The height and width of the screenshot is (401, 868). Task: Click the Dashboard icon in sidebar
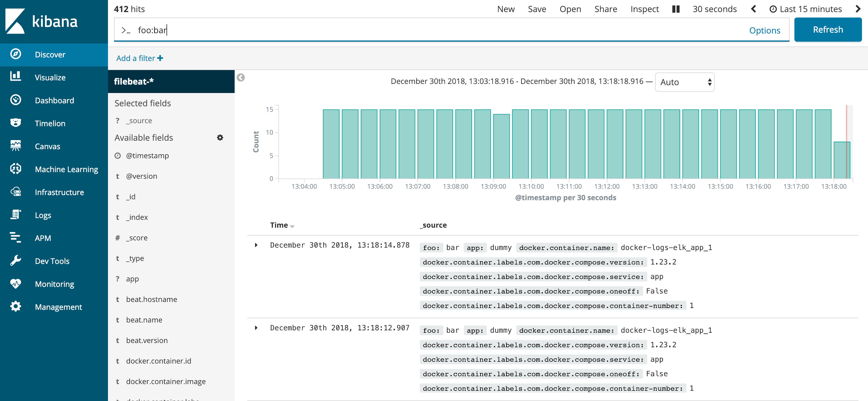point(15,100)
